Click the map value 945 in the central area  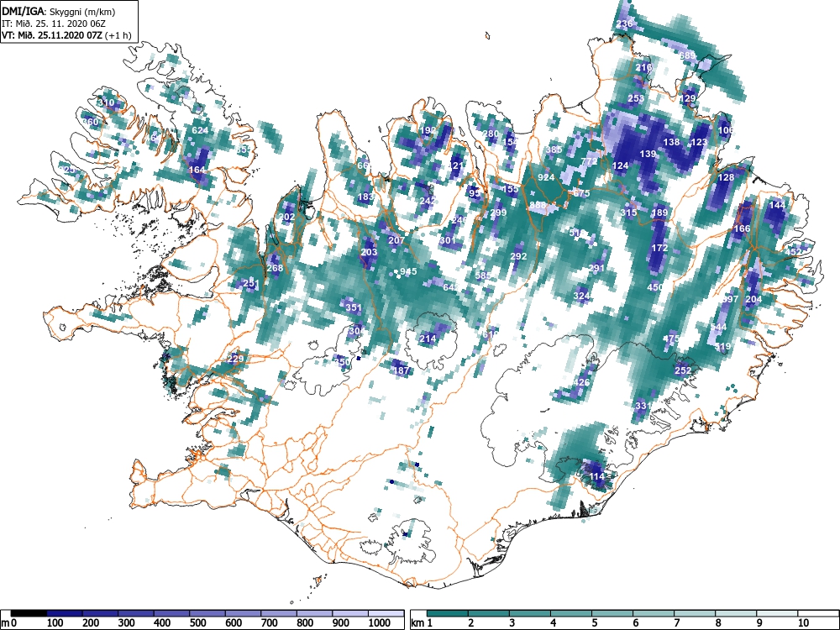408,271
